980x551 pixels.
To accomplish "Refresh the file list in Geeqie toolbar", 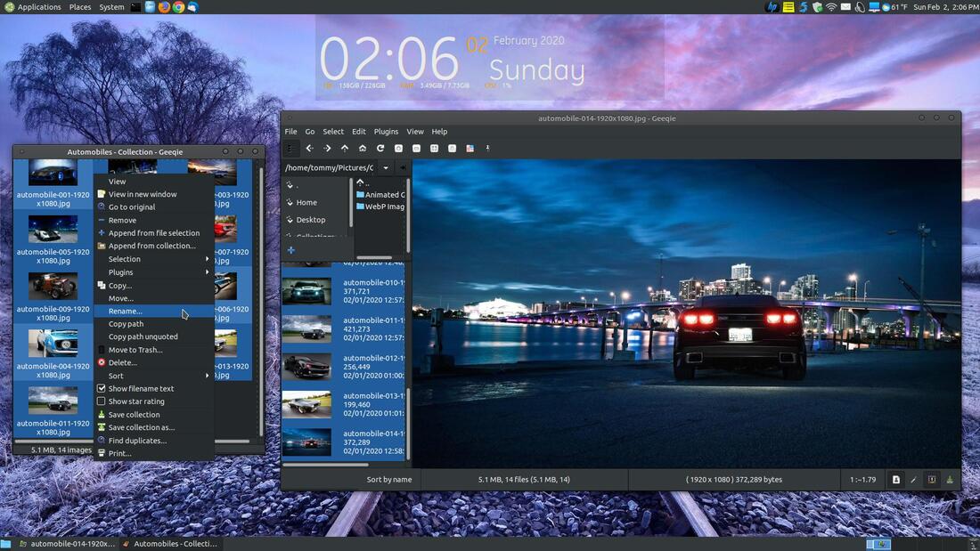I will point(380,149).
